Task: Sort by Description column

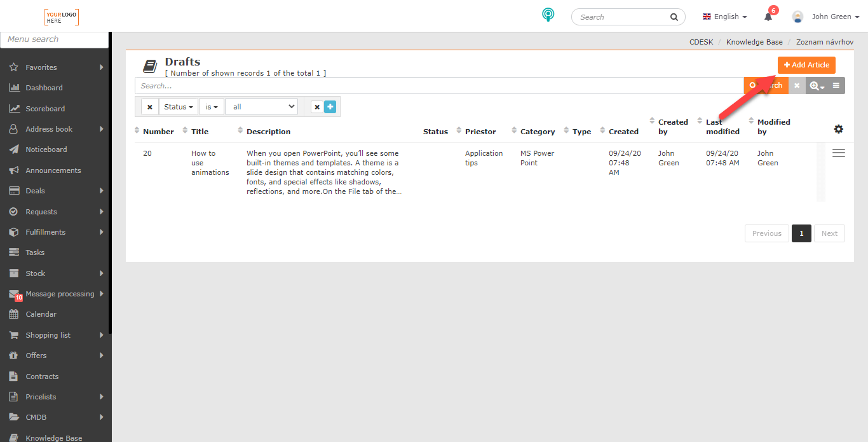Action: 264,132
